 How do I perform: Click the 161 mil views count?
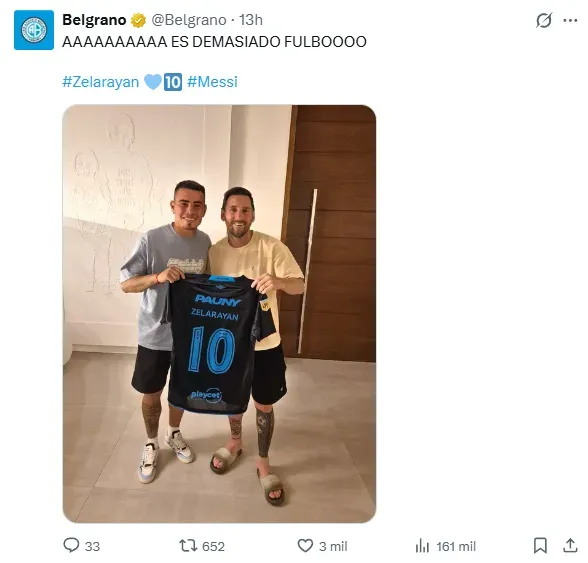456,546
